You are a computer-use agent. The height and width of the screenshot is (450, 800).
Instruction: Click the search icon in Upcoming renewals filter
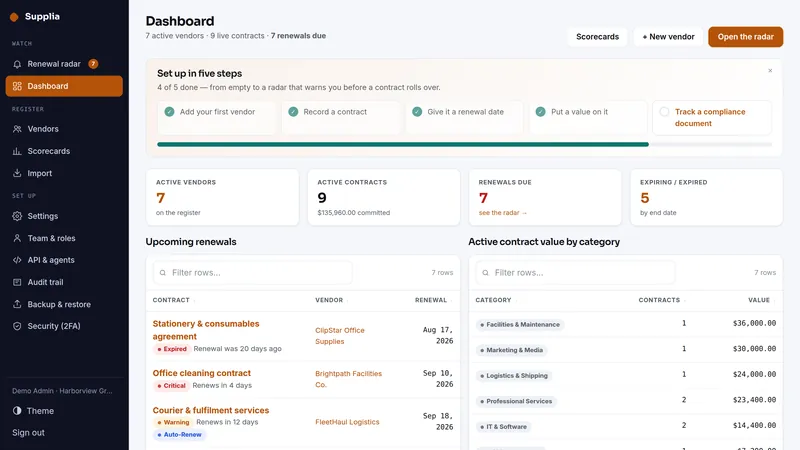coord(163,273)
